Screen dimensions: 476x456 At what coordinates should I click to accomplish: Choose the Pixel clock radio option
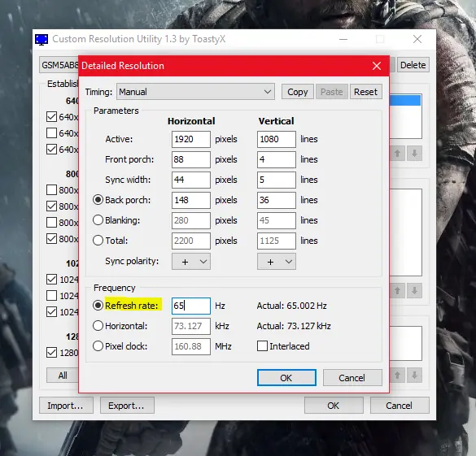click(x=98, y=346)
